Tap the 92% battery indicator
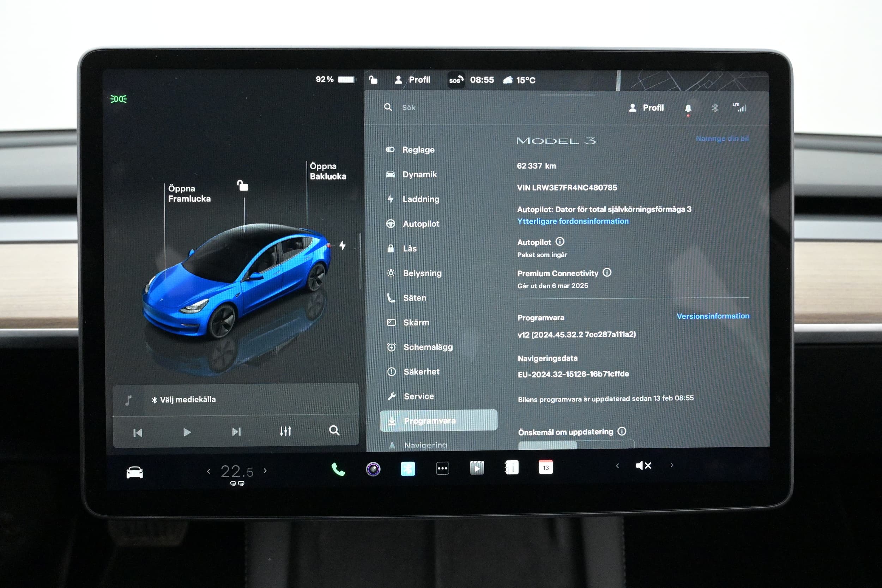The height and width of the screenshot is (588, 882). tap(335, 79)
